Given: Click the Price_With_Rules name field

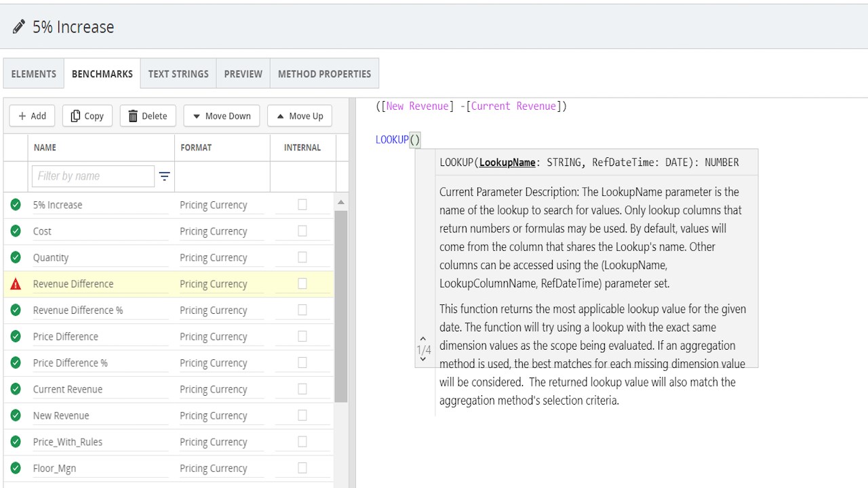Looking at the screenshot, I should tap(100, 442).
